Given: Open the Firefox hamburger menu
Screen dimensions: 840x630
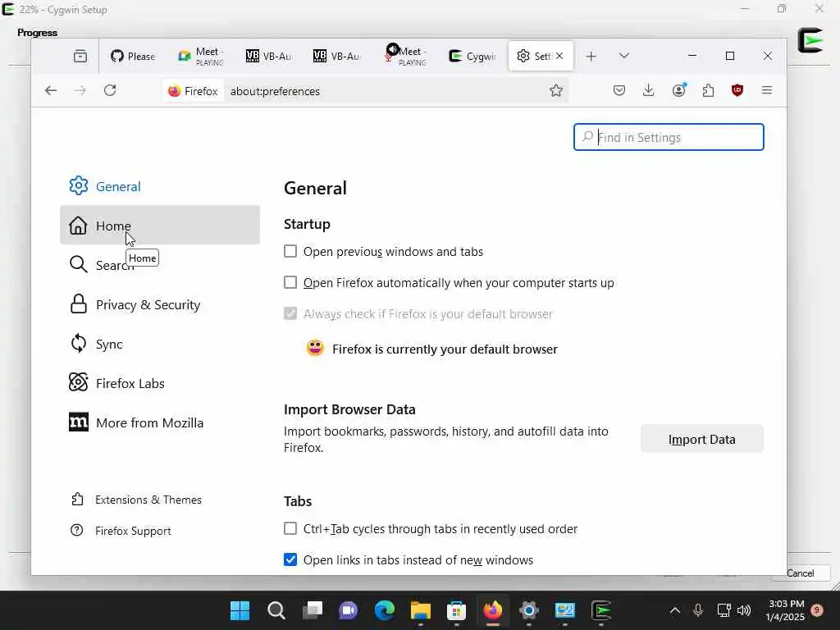Looking at the screenshot, I should [767, 90].
